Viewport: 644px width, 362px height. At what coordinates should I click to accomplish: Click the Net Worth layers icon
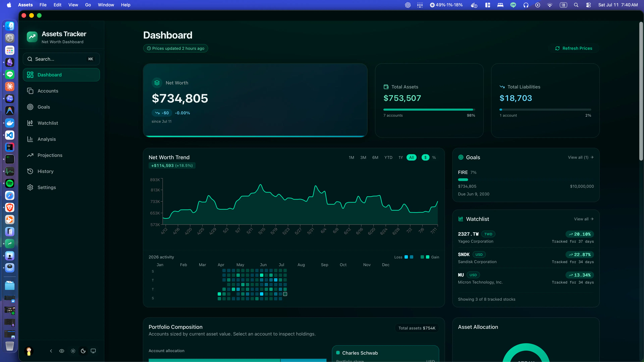(x=157, y=83)
